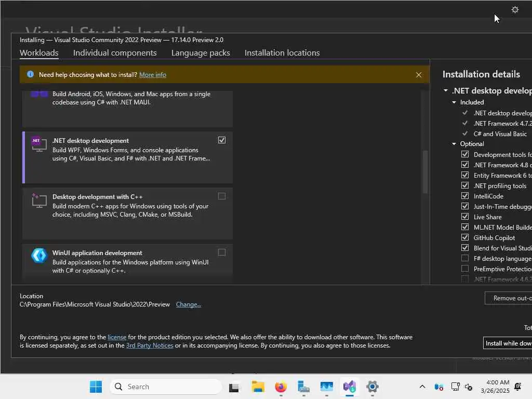Switch to Installation locations tab
The height and width of the screenshot is (399, 532).
282,53
